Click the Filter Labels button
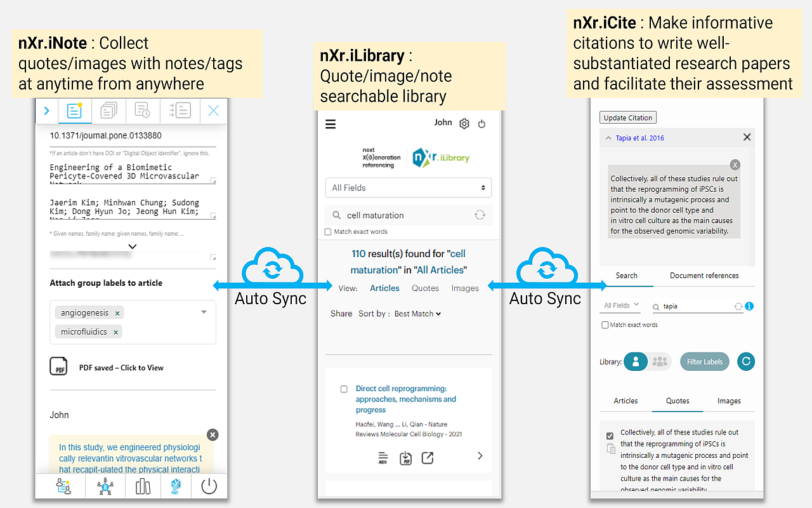Viewport: 812px width, 508px height. click(x=705, y=361)
